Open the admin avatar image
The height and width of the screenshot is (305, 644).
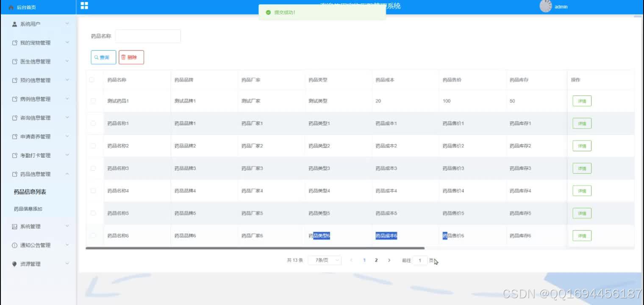point(546,6)
